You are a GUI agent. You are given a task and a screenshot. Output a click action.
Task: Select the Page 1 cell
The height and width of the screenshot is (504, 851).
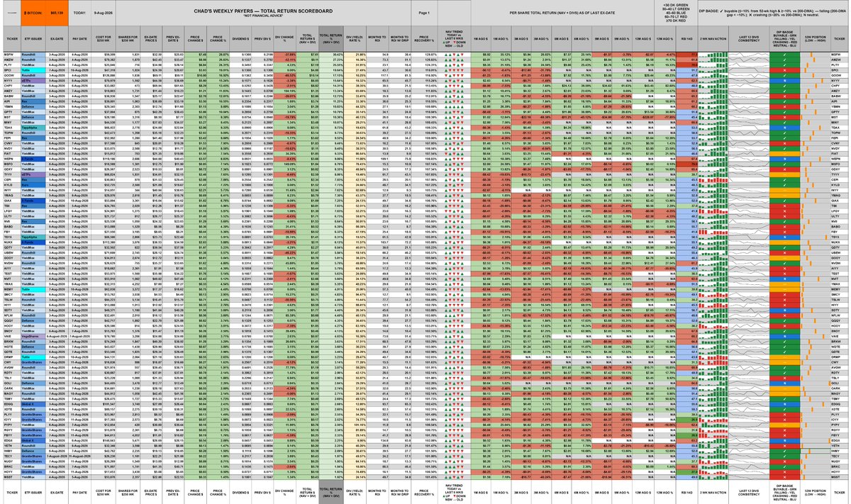click(x=423, y=13)
